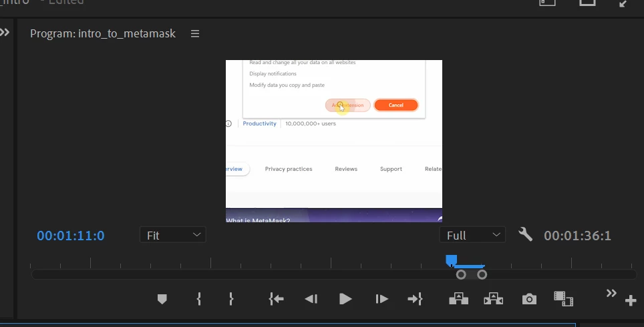Click the blue playhead timecode 00:01:11

[71, 236]
